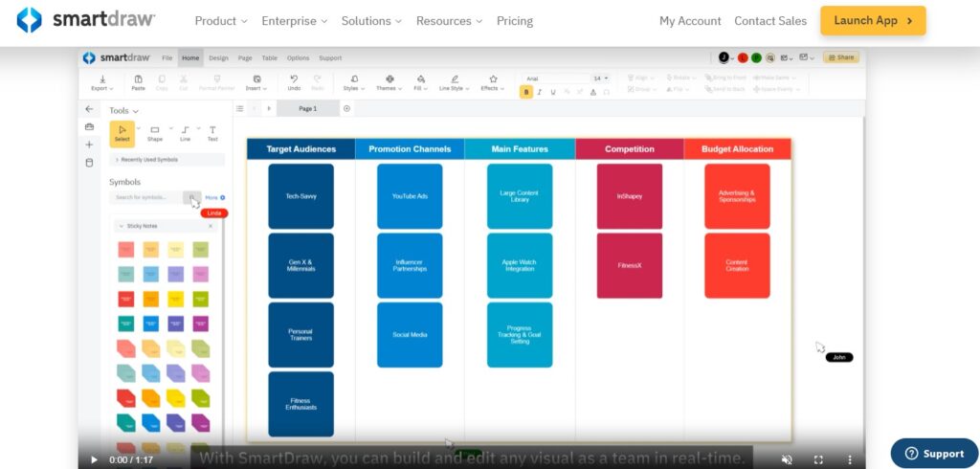Select the Shape tool in the Tools panel
Screen dimensions: 980x469
point(155,132)
